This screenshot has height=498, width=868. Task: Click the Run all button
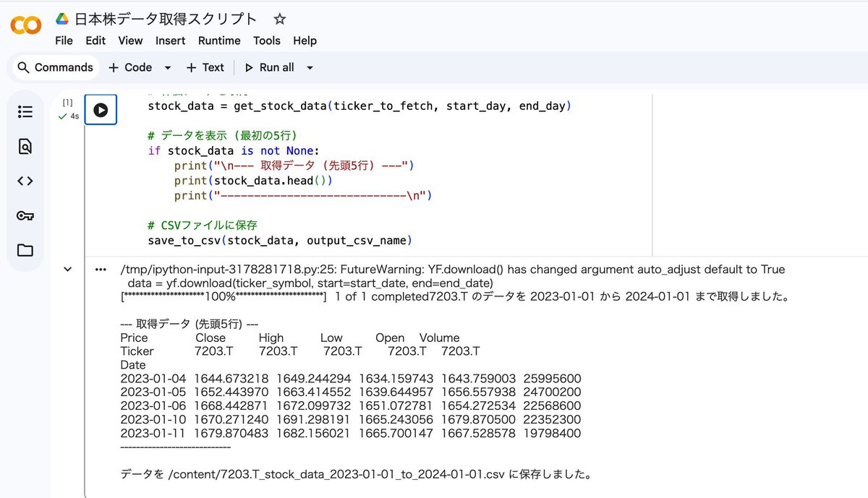click(270, 67)
